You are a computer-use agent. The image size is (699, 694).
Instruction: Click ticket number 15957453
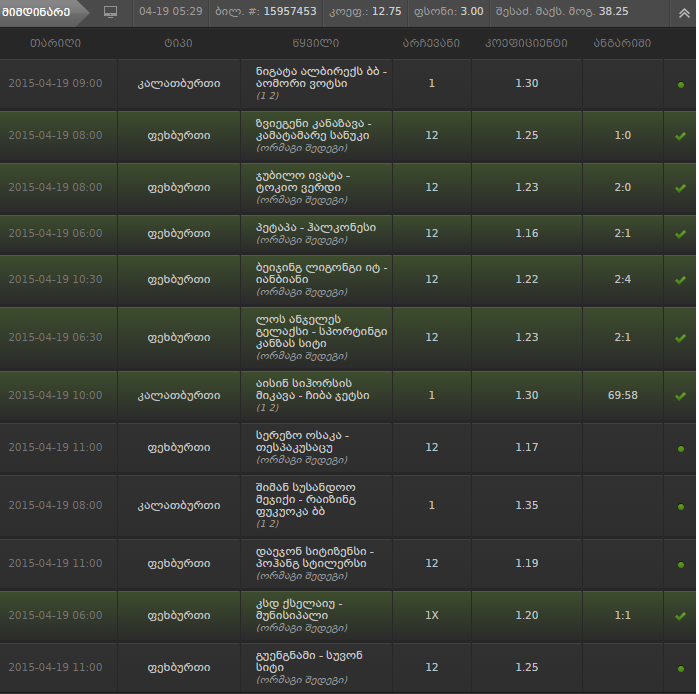(x=290, y=11)
